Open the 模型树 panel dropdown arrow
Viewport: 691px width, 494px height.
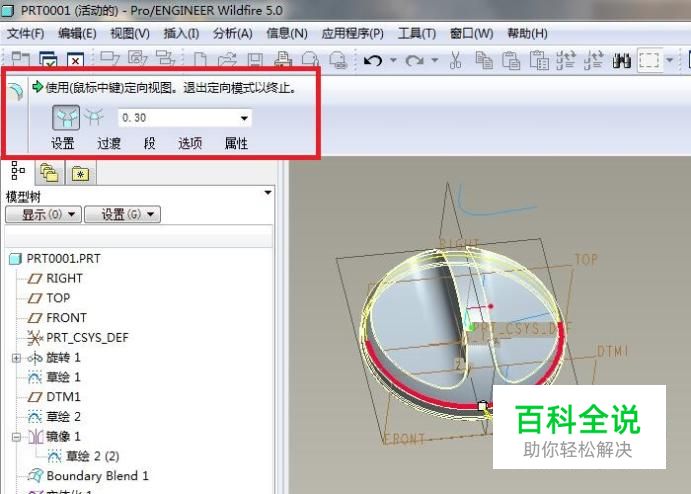(267, 193)
